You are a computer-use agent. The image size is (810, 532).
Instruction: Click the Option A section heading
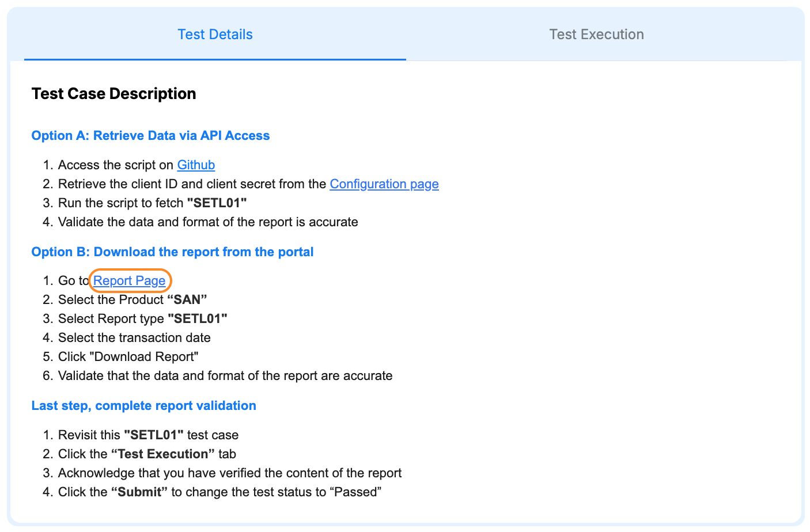tap(150, 135)
